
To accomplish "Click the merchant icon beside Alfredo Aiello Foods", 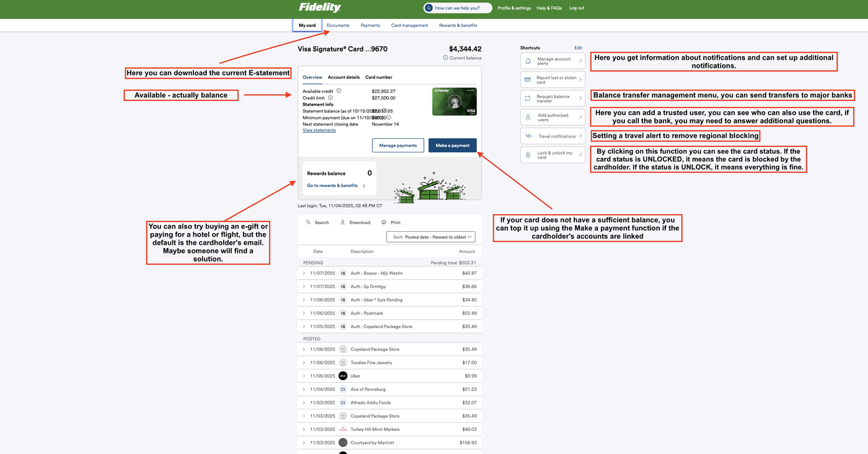I will tap(343, 403).
